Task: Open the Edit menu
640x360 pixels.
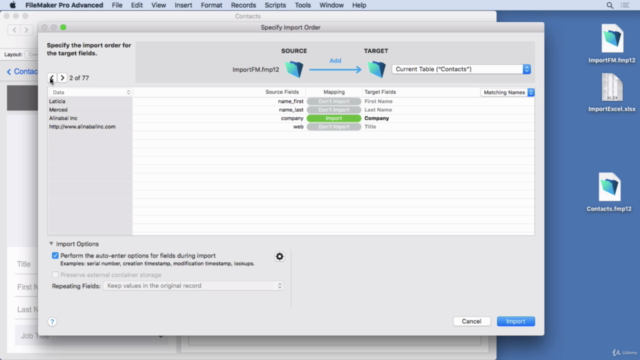Action: point(137,5)
